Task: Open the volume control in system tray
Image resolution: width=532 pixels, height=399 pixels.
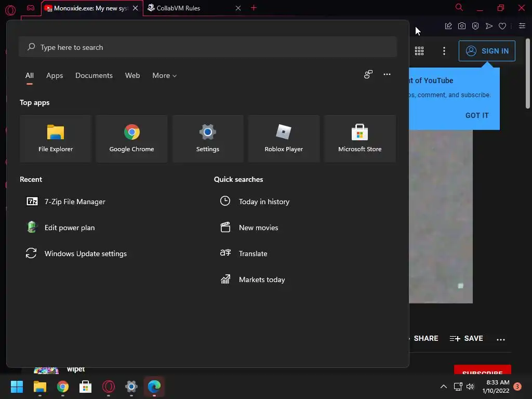Action: pyautogui.click(x=470, y=387)
